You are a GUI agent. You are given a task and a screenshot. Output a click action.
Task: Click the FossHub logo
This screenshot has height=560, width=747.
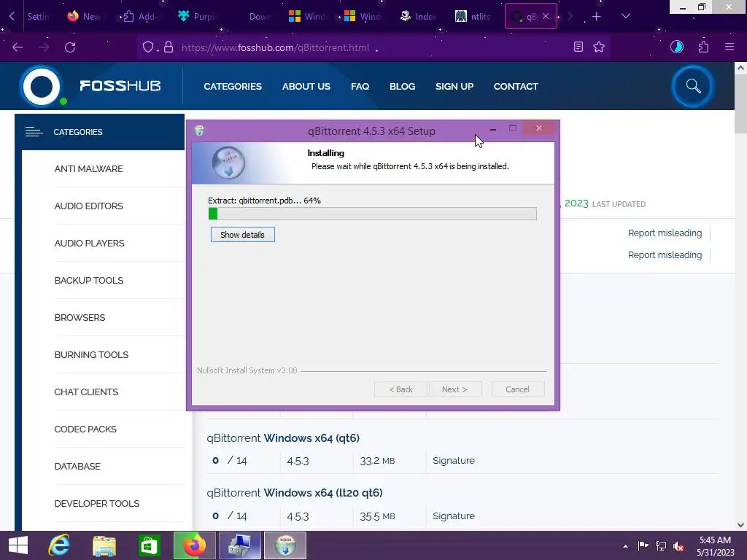[x=90, y=86]
